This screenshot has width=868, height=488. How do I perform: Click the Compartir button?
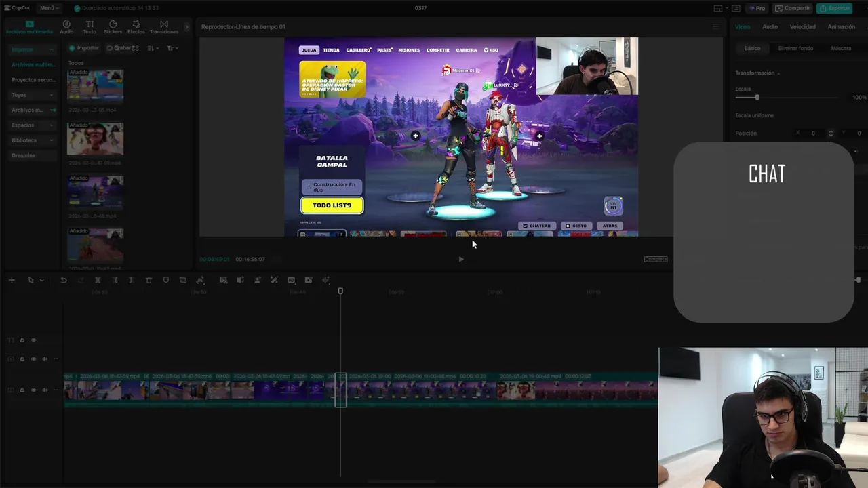pyautogui.click(x=793, y=8)
